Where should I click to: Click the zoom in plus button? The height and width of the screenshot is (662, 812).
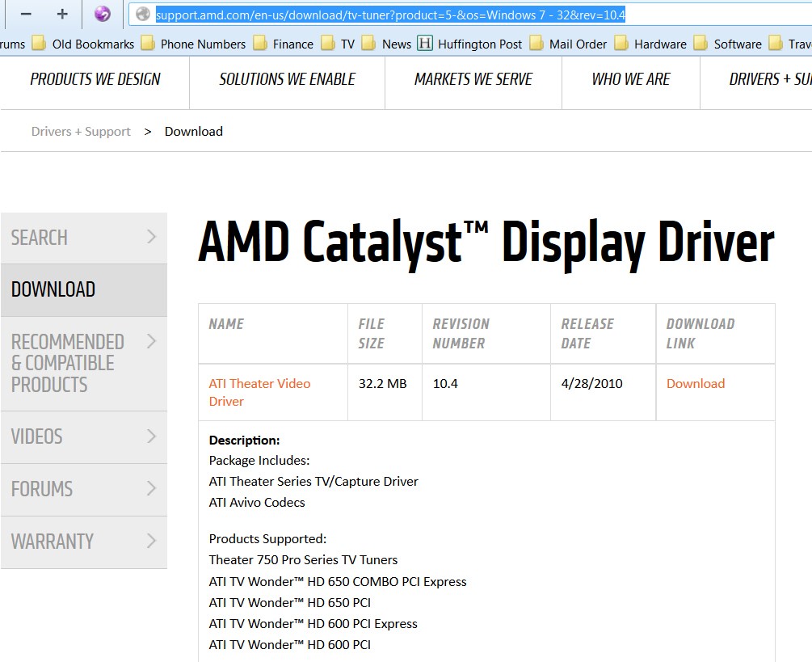point(62,14)
